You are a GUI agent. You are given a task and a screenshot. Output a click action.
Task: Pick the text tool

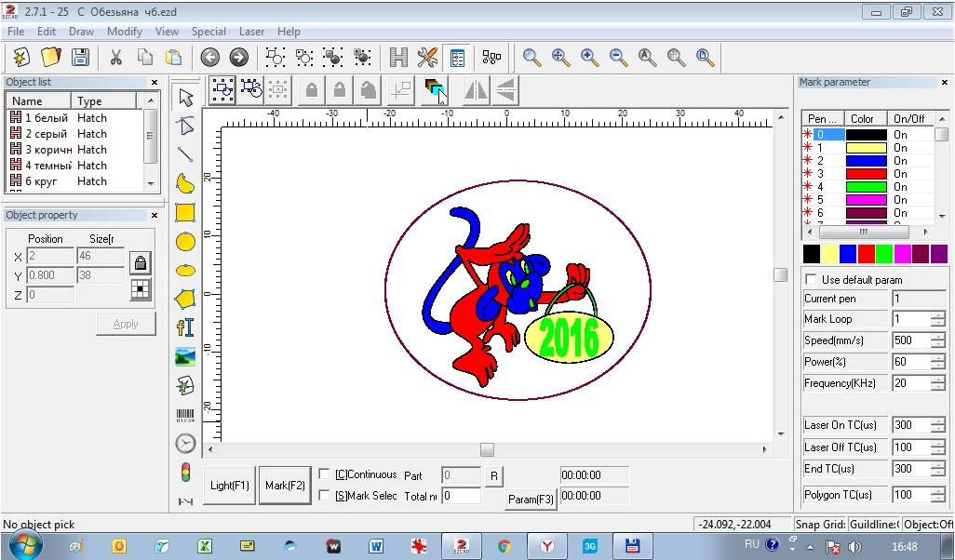pos(185,327)
